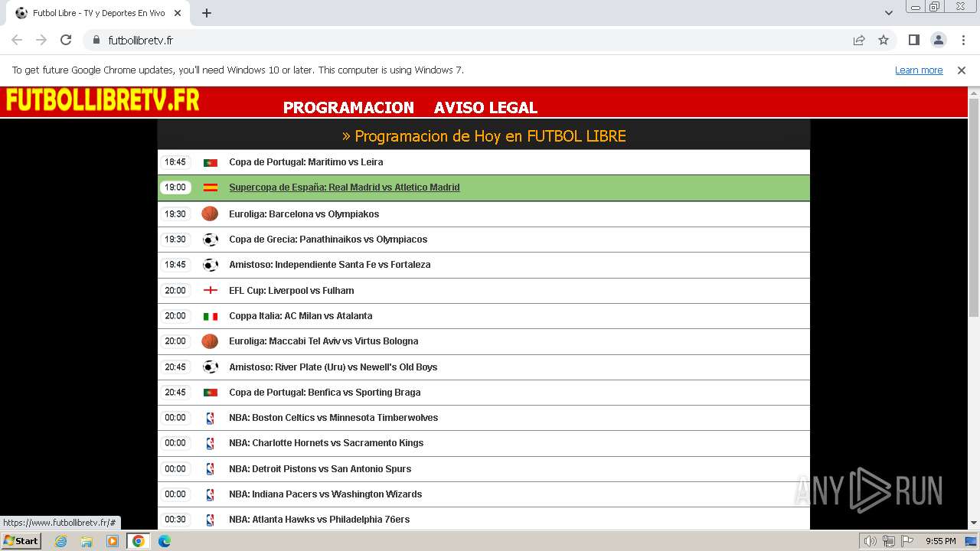
Task: Open NBA: Indiana Pacers vs Washington Wizards
Action: tap(325, 494)
